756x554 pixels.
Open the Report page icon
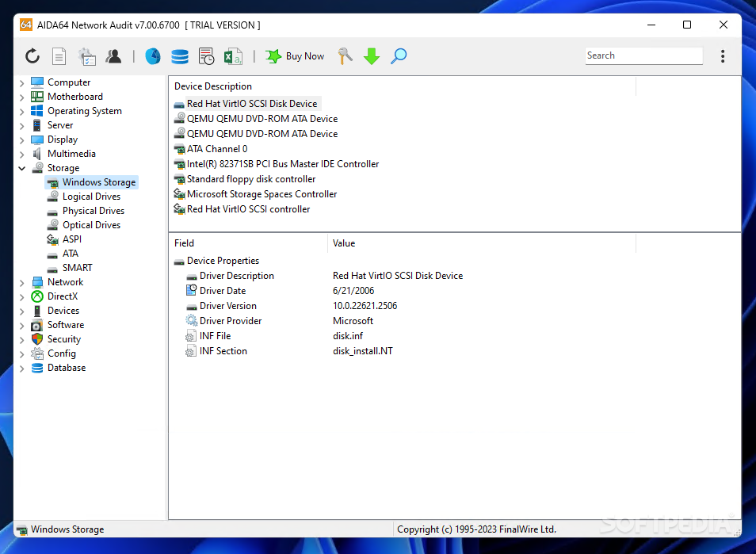coord(59,56)
